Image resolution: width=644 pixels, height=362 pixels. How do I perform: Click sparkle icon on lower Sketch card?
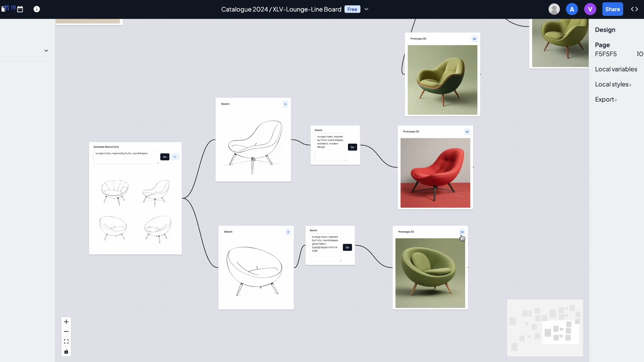click(x=288, y=232)
